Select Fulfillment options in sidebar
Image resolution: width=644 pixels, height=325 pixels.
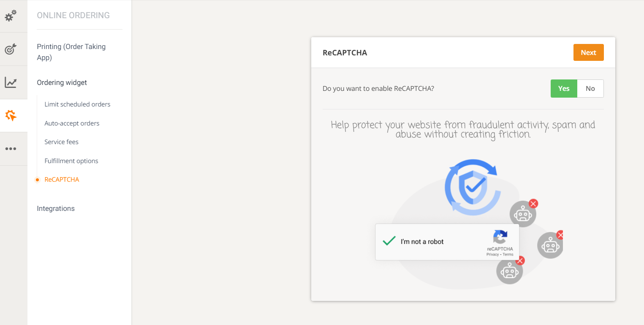(71, 161)
